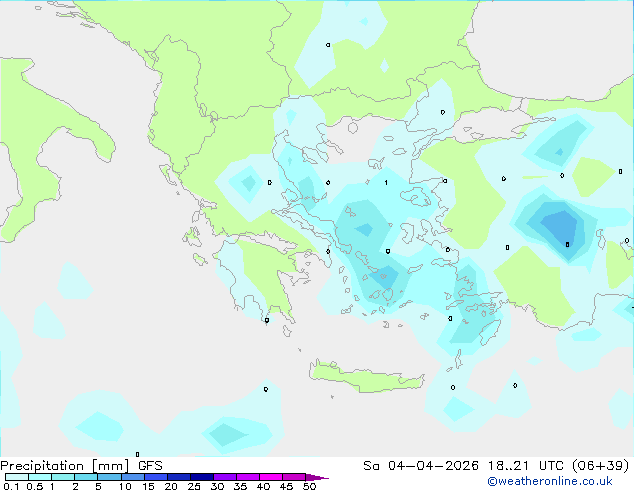Select the GFS model label
The height and width of the screenshot is (490, 634).
coord(150,466)
